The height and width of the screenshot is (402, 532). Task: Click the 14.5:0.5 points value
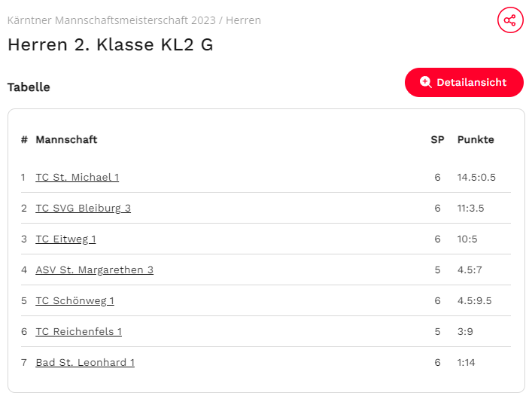tap(476, 177)
